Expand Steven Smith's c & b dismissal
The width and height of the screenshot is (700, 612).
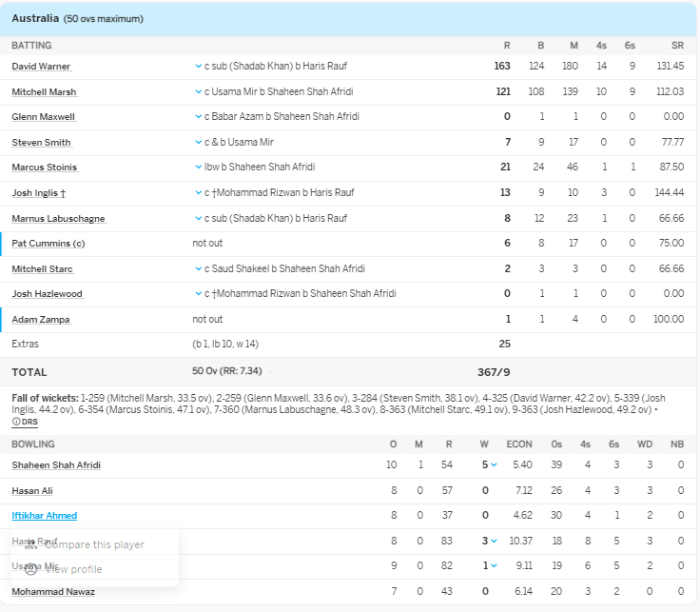point(198,142)
